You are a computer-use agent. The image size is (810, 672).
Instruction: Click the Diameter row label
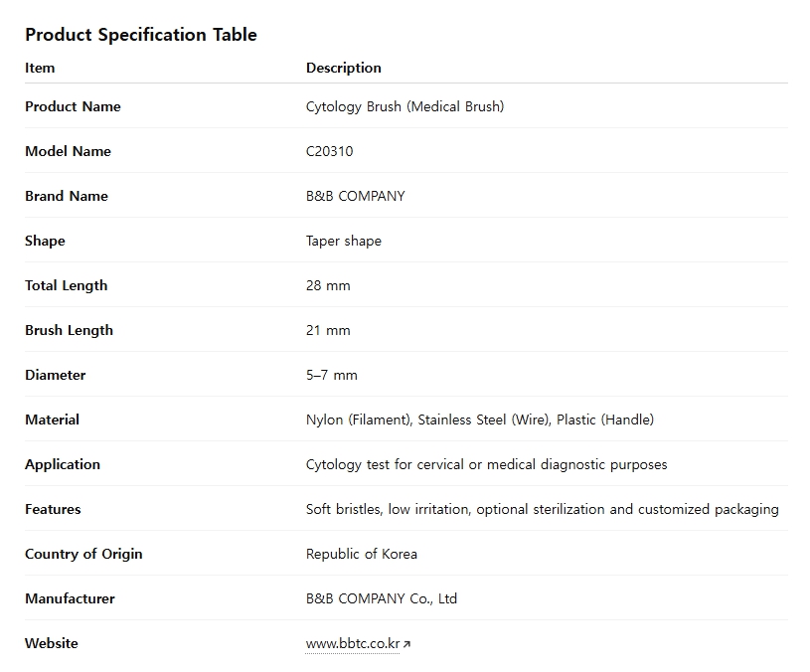(x=56, y=375)
